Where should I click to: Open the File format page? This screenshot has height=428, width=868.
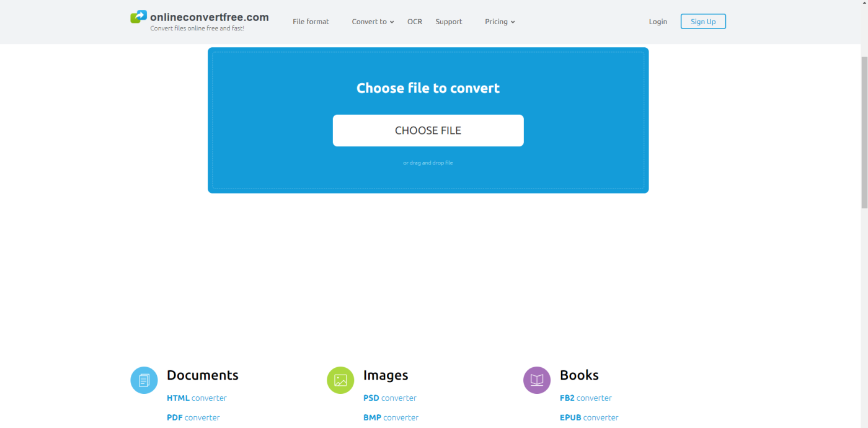pyautogui.click(x=311, y=22)
